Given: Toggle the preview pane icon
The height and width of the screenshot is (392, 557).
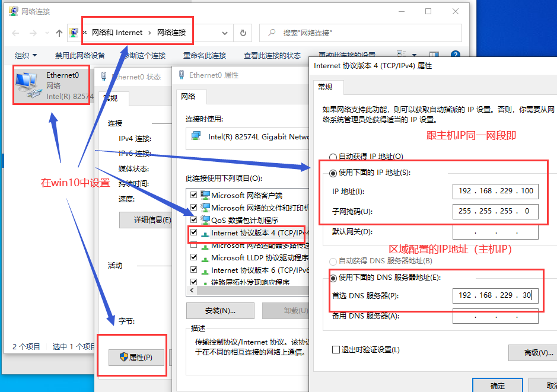Looking at the screenshot, I should (434, 55).
